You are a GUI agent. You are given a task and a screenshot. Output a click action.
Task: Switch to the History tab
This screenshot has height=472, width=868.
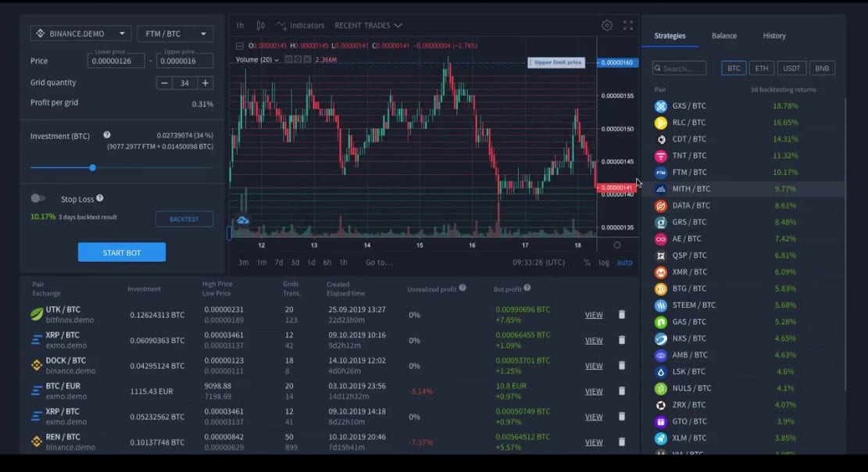pos(774,35)
